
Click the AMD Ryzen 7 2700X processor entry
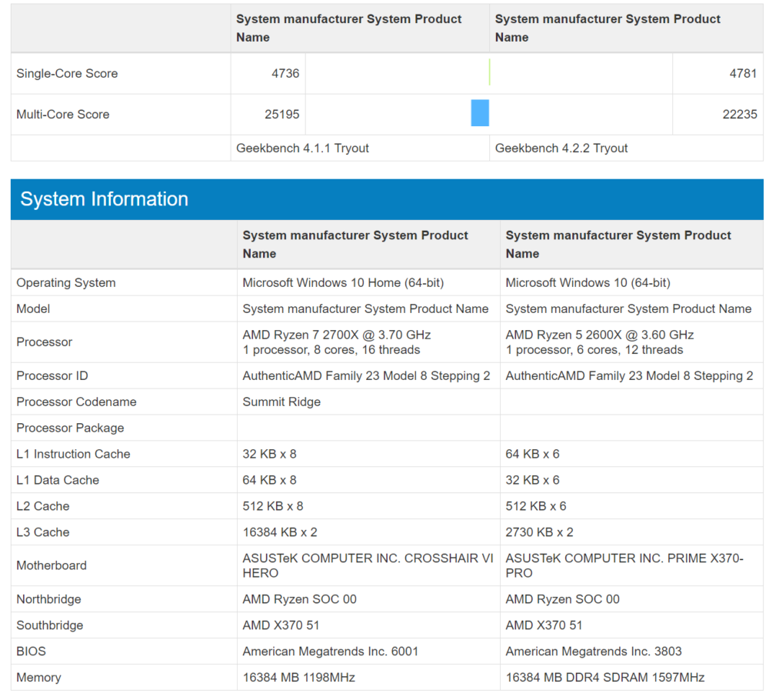tap(337, 342)
